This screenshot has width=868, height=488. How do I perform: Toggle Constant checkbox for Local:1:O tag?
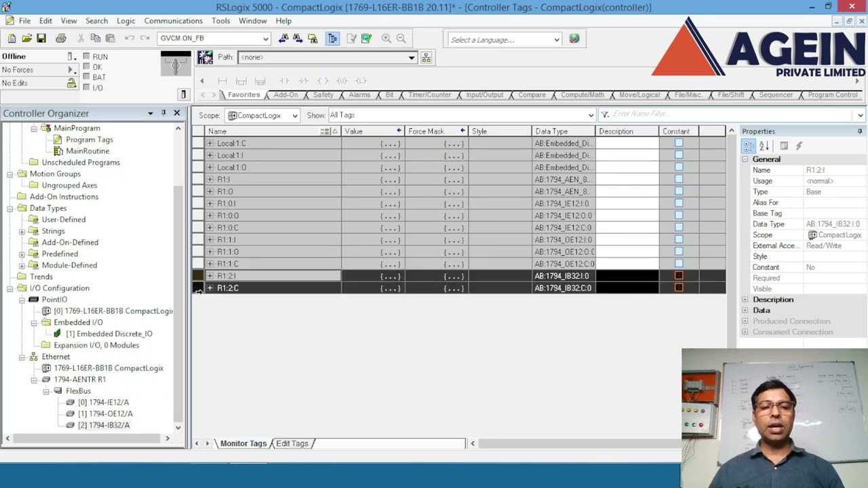tap(679, 167)
